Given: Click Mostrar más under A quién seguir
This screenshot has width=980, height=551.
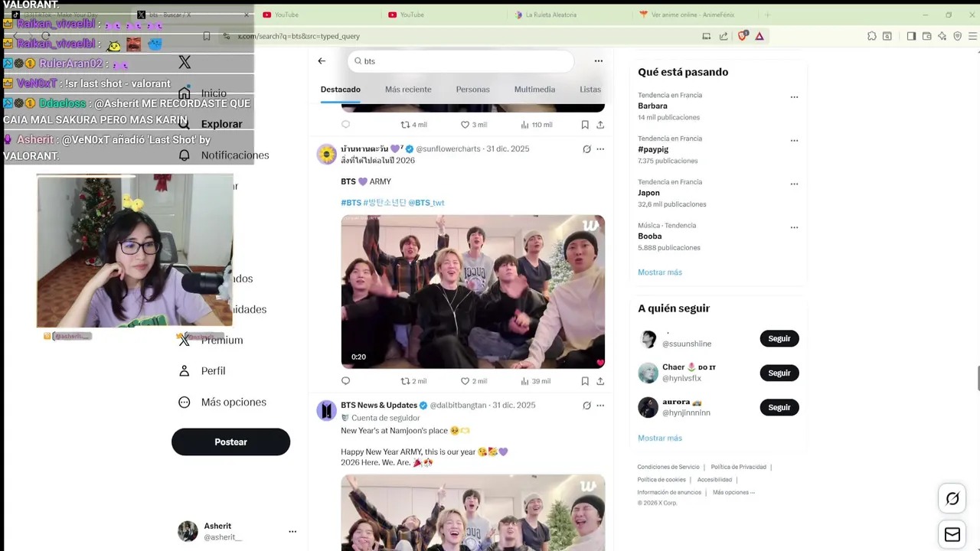Looking at the screenshot, I should [660, 439].
